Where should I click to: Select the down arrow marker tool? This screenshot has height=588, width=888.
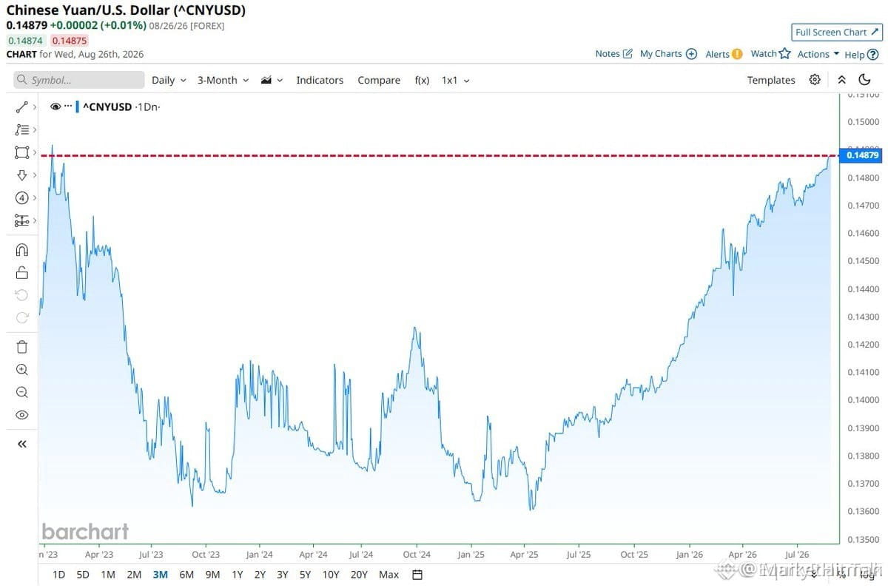pos(21,175)
